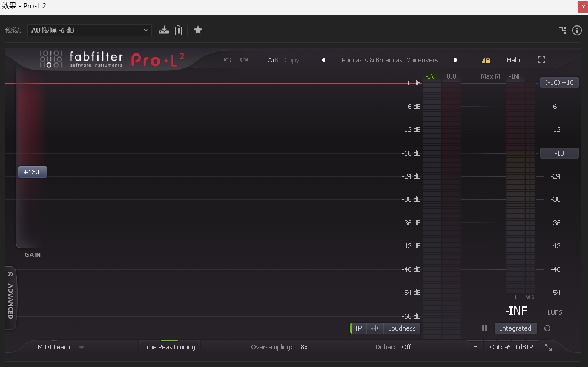This screenshot has height=367, width=588.
Task: Click the GAIN label
Action: pos(33,254)
